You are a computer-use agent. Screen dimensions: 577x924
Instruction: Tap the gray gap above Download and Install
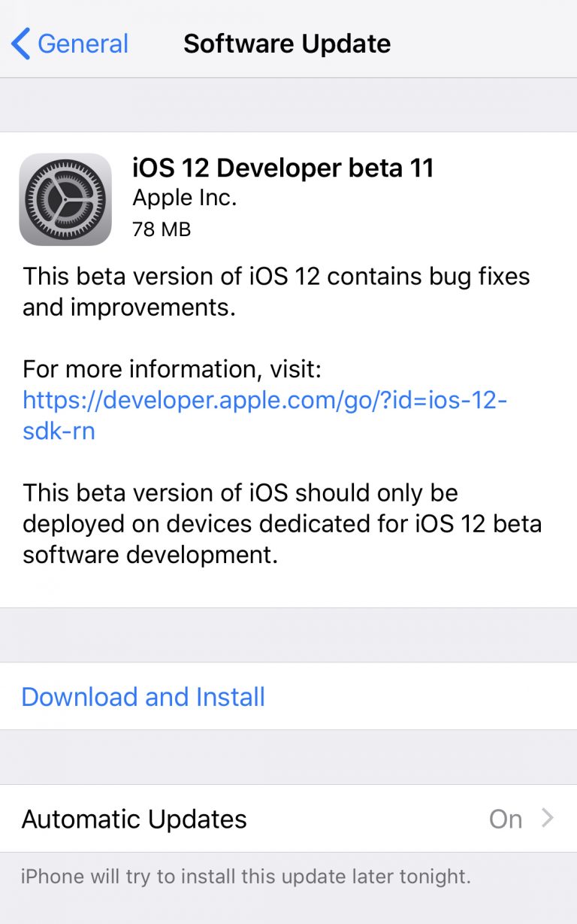pyautogui.click(x=288, y=635)
